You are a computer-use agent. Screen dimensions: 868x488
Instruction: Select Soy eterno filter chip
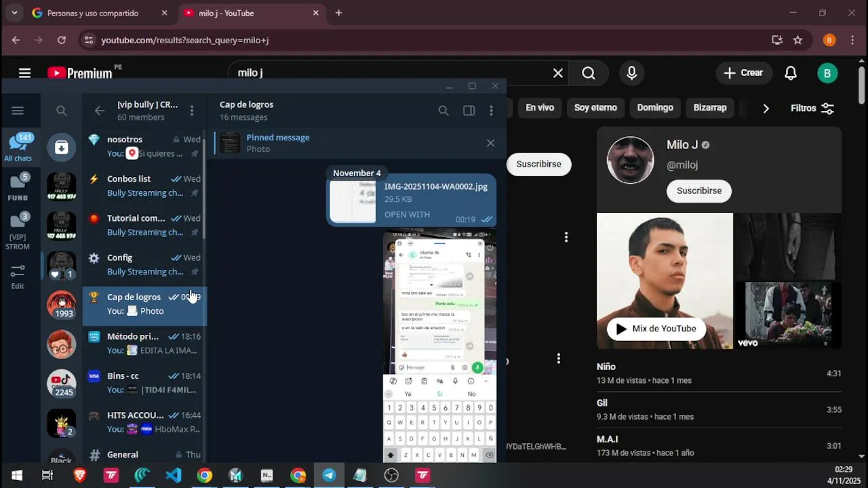[x=595, y=108]
